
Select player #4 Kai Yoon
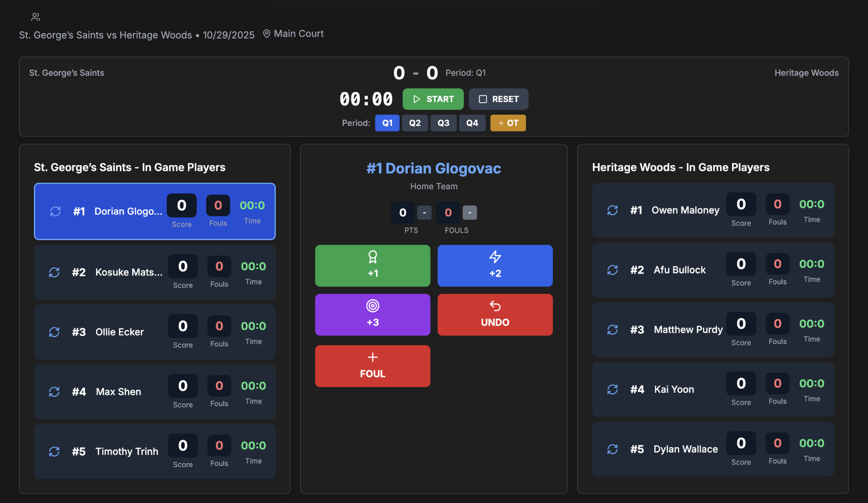[713, 389]
